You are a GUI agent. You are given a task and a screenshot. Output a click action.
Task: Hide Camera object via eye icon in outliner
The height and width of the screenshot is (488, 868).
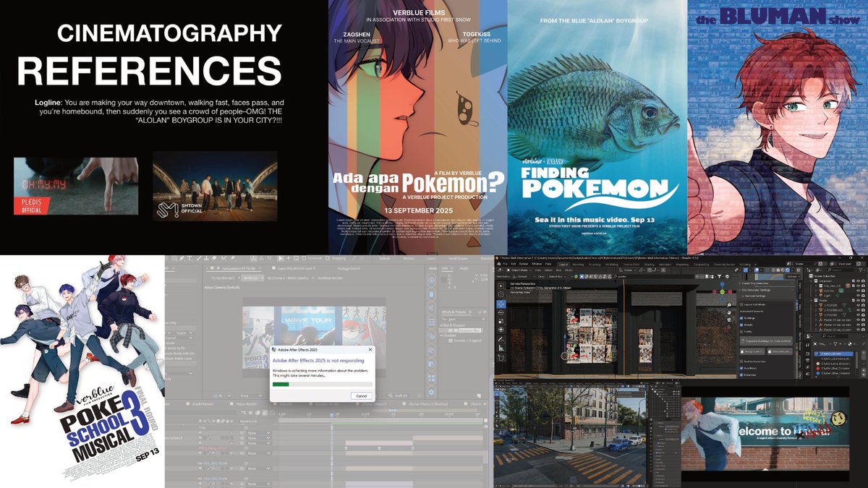tap(858, 291)
